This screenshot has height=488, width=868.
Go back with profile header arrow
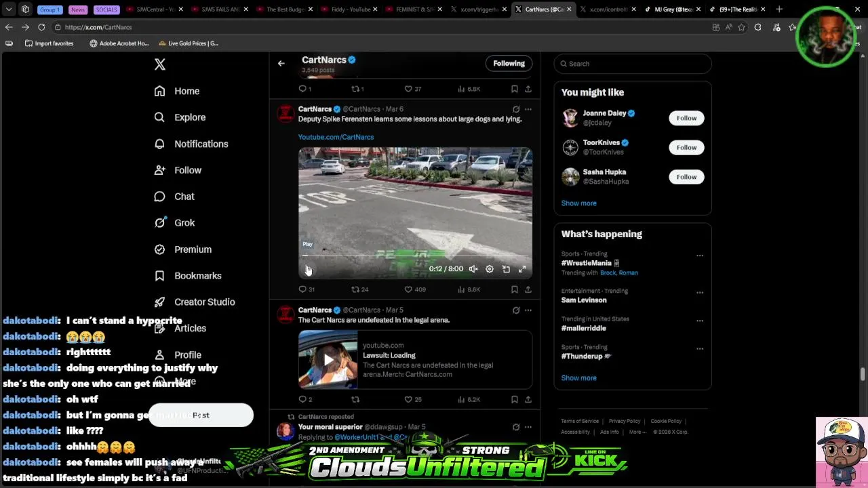coord(281,64)
